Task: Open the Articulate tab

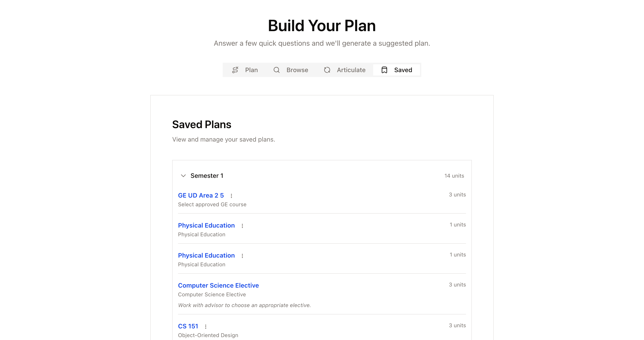Action: coord(351,70)
